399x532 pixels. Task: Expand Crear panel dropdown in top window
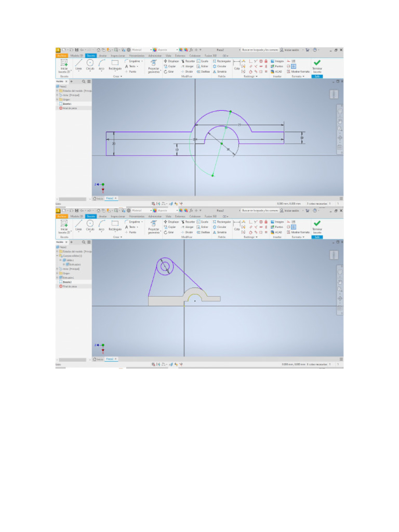click(x=117, y=77)
